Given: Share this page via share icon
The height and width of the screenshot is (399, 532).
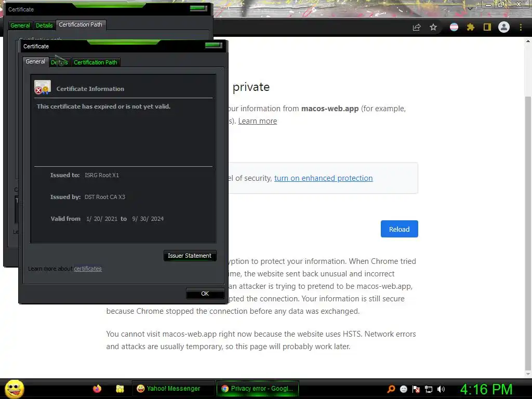Looking at the screenshot, I should pyautogui.click(x=417, y=27).
